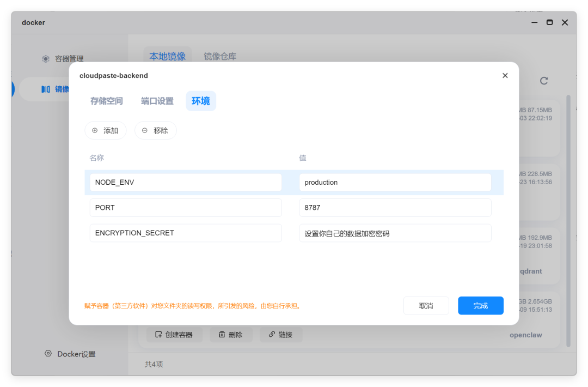
Task: Click 取消 to dismiss changes
Action: point(426,305)
